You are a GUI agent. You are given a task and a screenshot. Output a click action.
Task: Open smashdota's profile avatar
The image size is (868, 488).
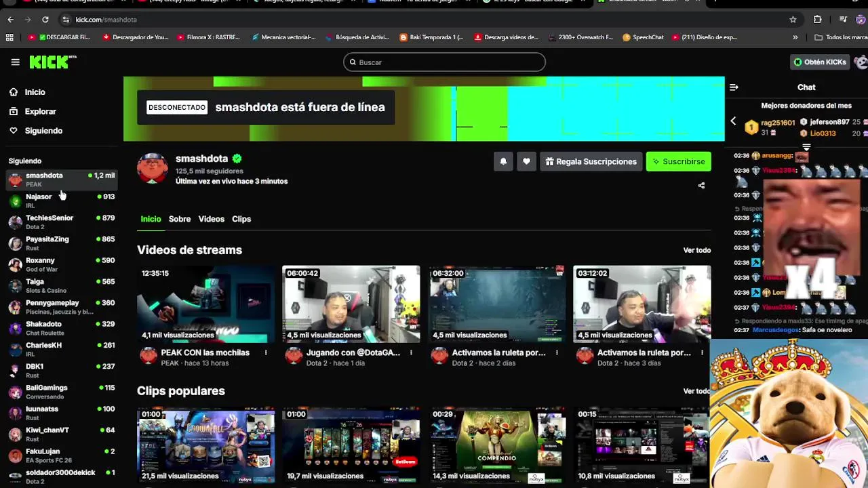(x=153, y=167)
